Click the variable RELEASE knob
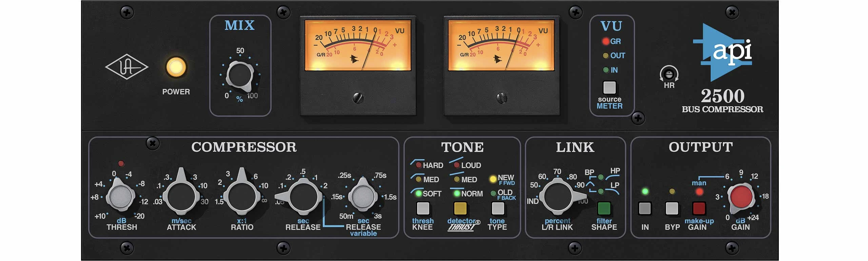 (x=363, y=196)
